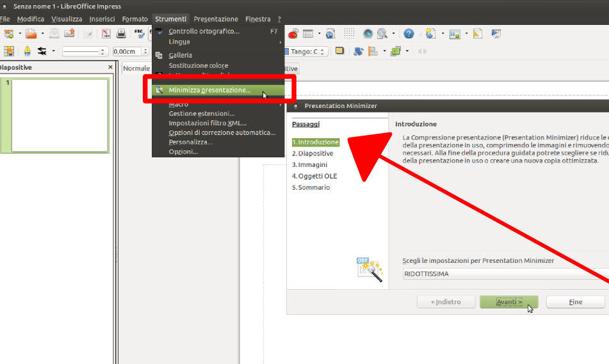
Task: Click the New presentation icon
Action: click(8, 34)
